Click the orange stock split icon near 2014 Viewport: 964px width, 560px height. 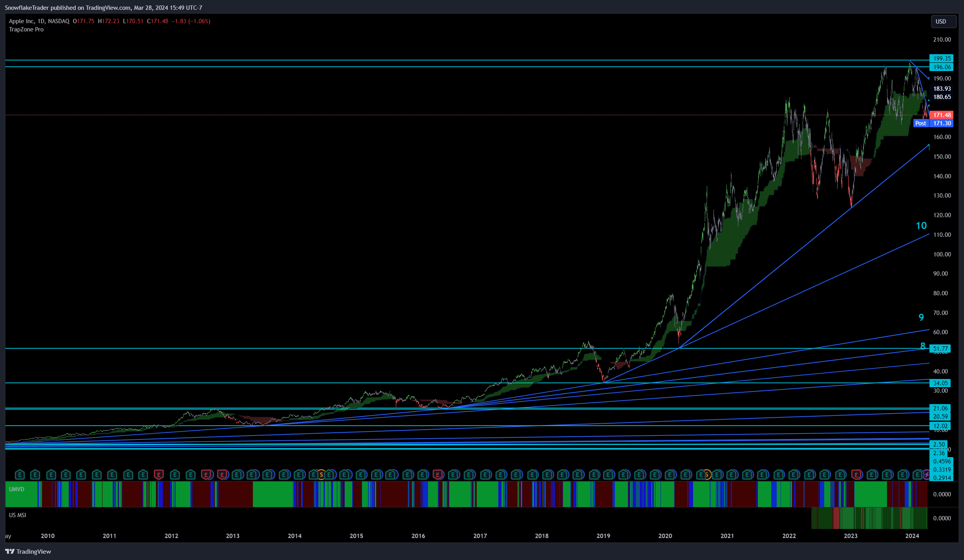[321, 475]
